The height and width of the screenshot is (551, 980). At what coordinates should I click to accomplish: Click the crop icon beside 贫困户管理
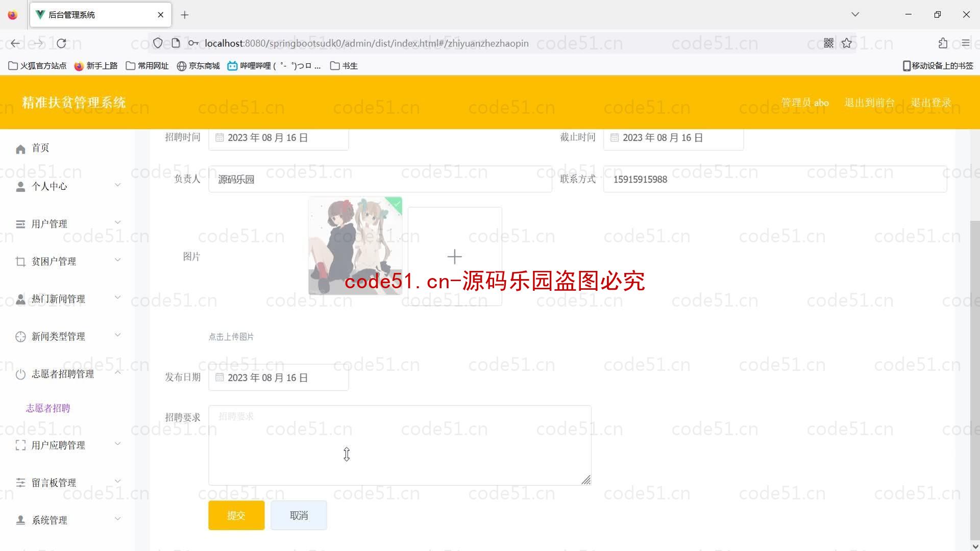20,262
